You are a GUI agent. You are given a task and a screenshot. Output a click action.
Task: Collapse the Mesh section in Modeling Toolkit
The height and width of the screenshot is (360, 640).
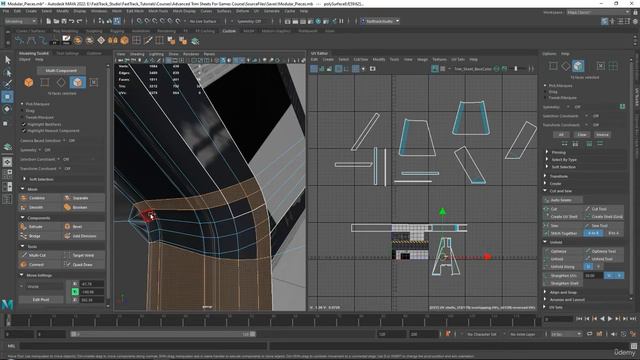[x=22, y=189]
